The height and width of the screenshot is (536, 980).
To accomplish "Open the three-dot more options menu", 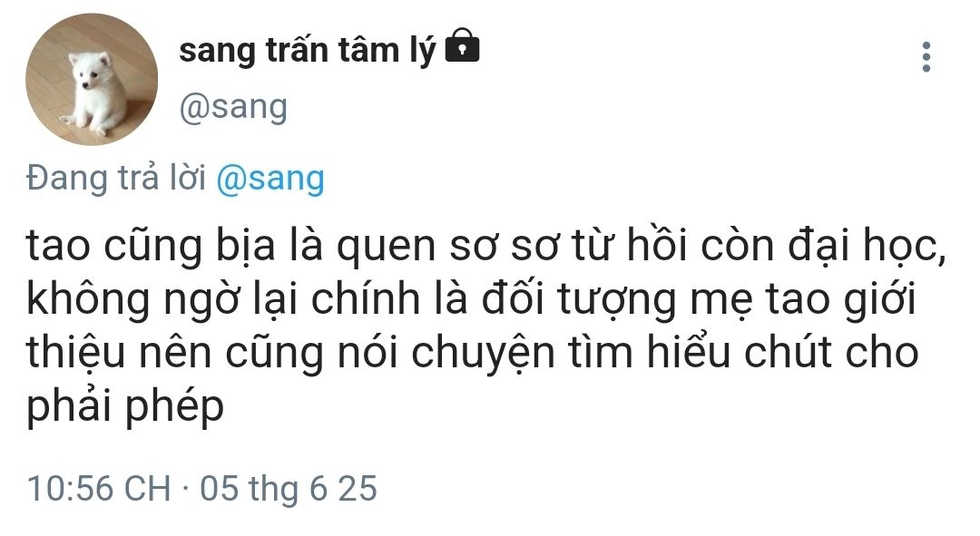I will coord(926,56).
